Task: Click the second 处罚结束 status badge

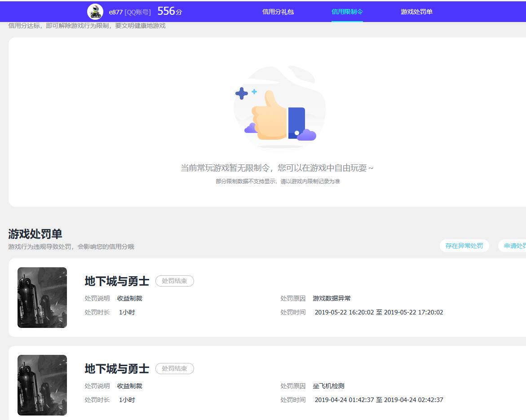Action: coord(174,368)
